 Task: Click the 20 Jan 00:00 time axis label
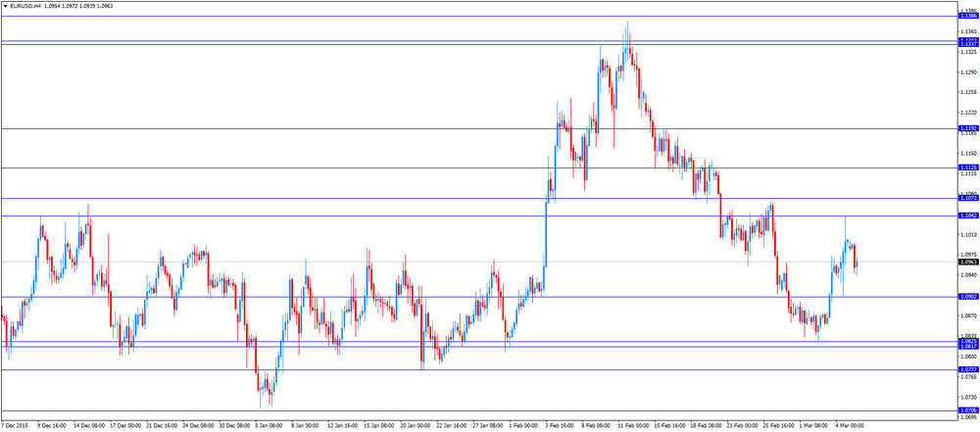point(416,426)
